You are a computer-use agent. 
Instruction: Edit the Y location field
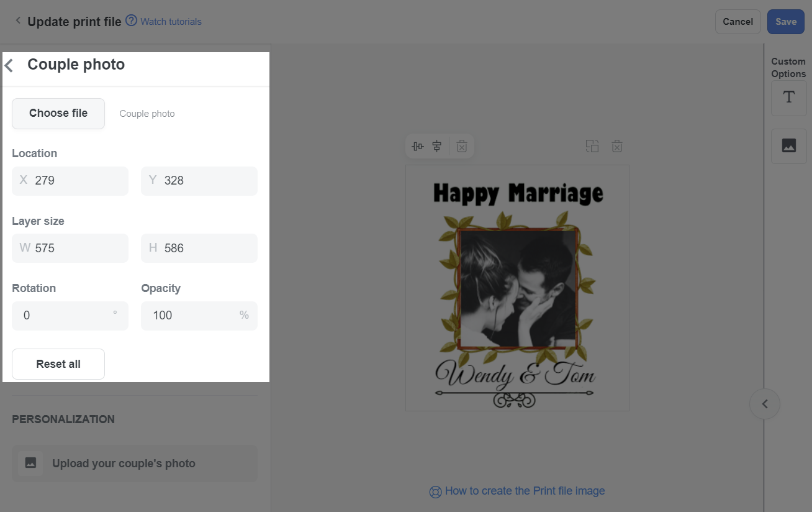[199, 181]
